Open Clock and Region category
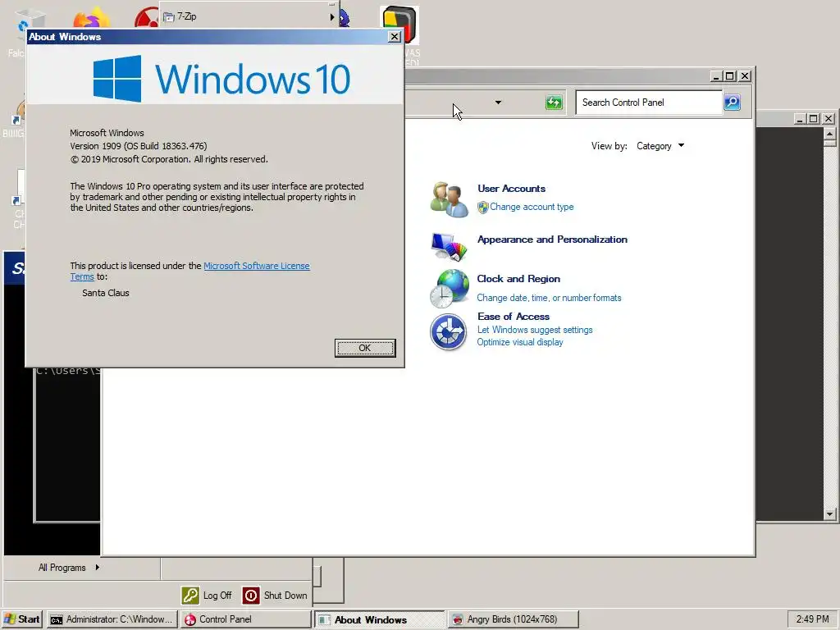The image size is (840, 630). coord(518,279)
